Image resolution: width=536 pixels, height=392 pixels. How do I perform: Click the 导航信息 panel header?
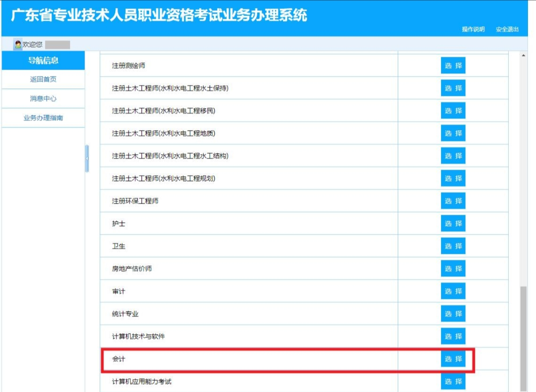44,61
